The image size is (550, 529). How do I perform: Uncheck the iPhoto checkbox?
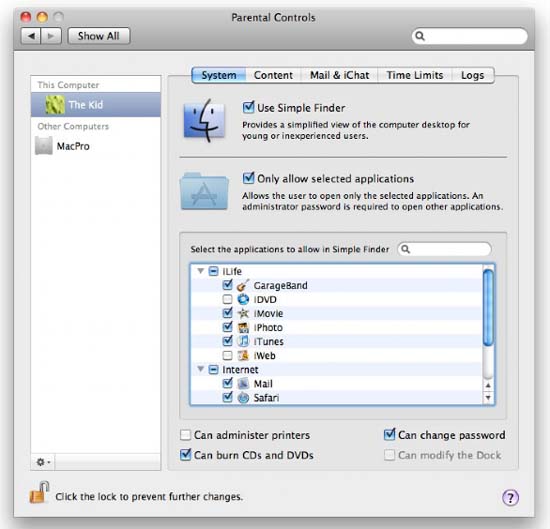tap(228, 327)
